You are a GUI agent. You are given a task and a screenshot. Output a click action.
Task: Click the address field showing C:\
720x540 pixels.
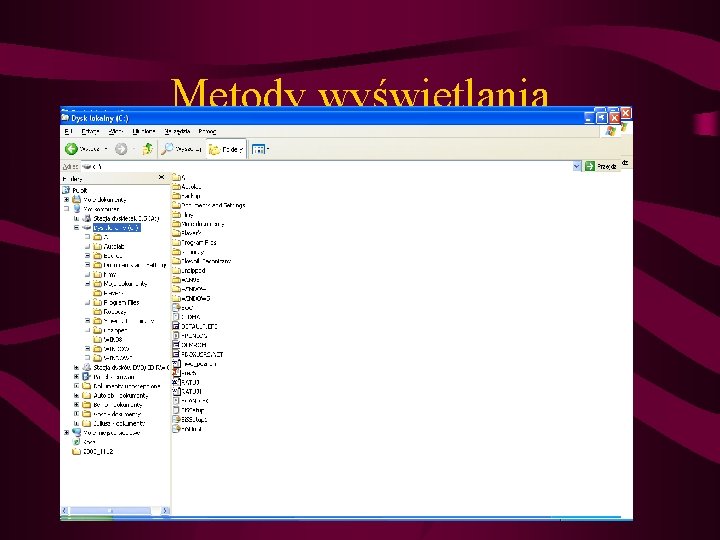coord(326,166)
